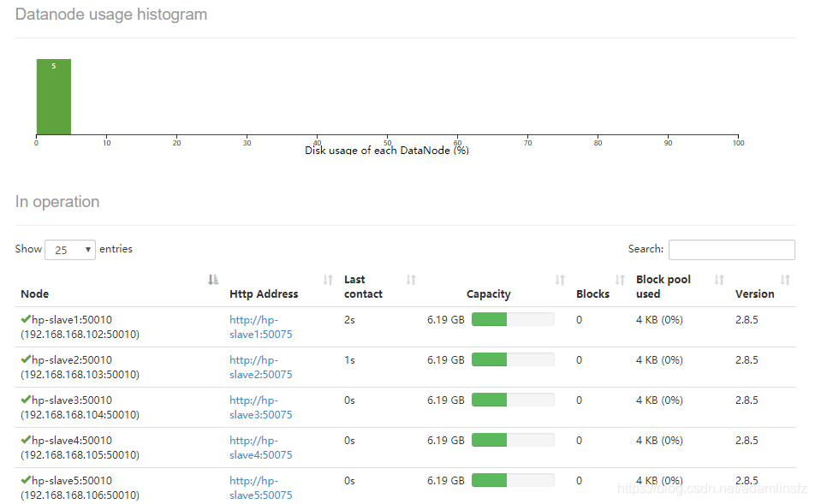This screenshot has height=504, width=815.
Task: Click 4 KB (0%) in hp-slave2 row
Action: tap(659, 359)
